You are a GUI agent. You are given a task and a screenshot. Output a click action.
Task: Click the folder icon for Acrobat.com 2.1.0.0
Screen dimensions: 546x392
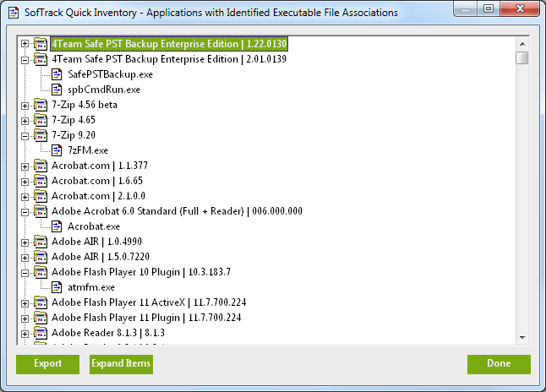(41, 196)
